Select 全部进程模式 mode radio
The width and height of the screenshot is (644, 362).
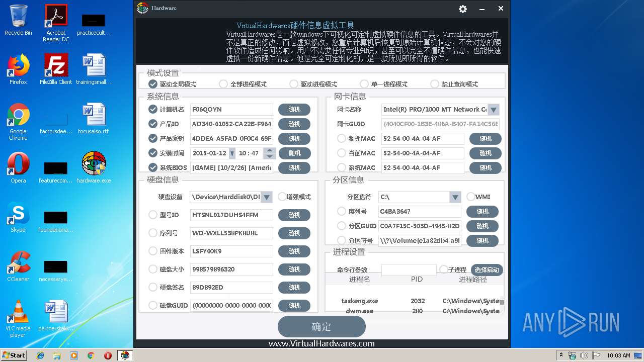(x=223, y=84)
